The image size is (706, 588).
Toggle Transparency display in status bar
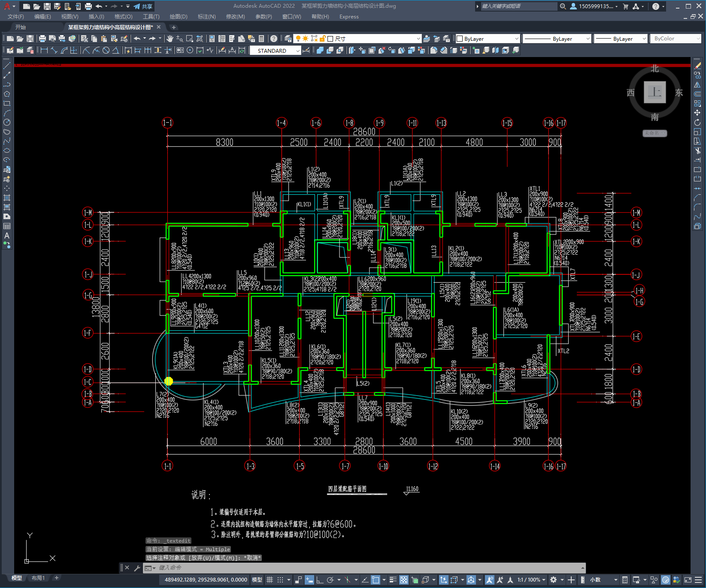coord(404,580)
